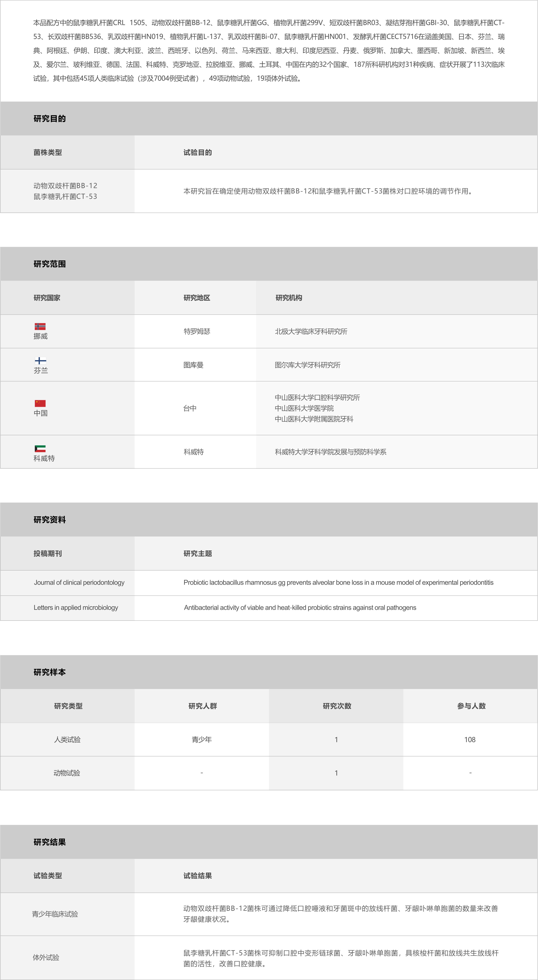Click the 研究次数 column header
Viewport: 538px width, 980px height.
[x=337, y=706]
